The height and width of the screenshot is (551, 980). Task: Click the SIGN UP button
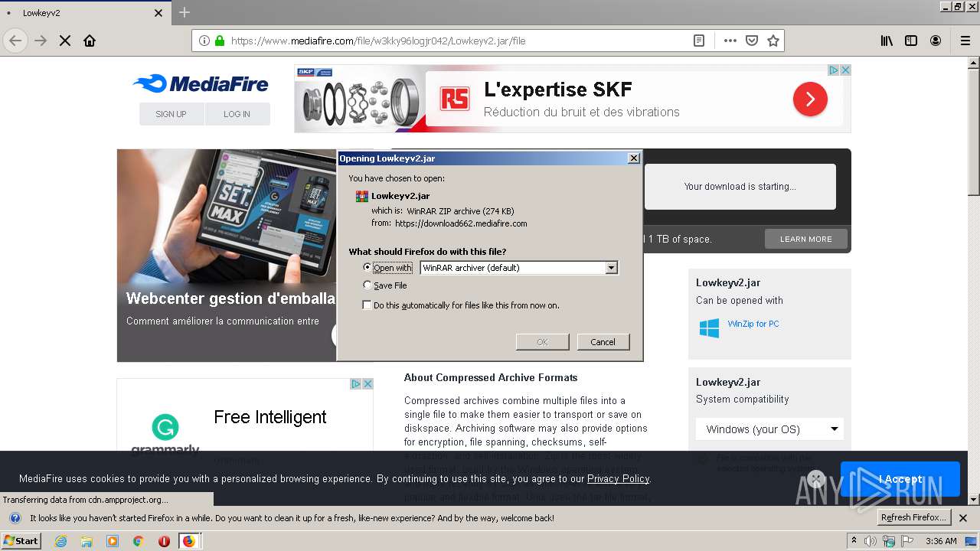(171, 114)
